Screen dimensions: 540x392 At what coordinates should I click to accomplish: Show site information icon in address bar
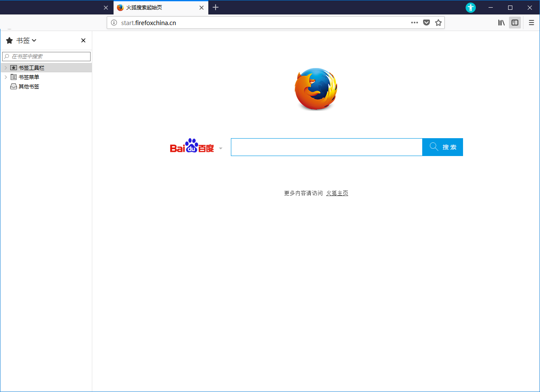pos(114,23)
